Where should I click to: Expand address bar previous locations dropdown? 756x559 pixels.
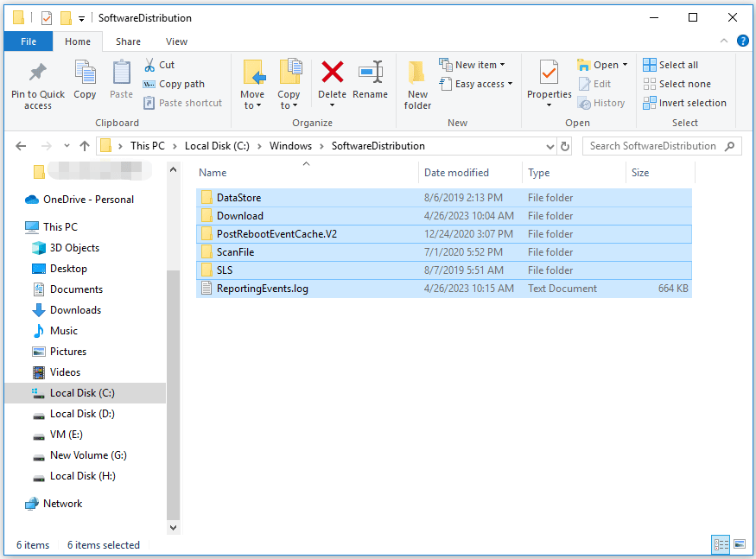[x=550, y=146]
